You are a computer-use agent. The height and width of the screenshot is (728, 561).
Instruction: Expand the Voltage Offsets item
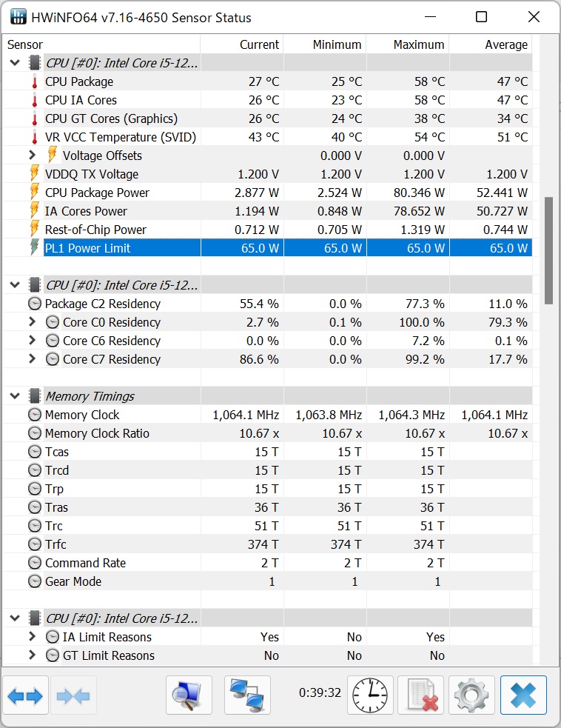32,156
